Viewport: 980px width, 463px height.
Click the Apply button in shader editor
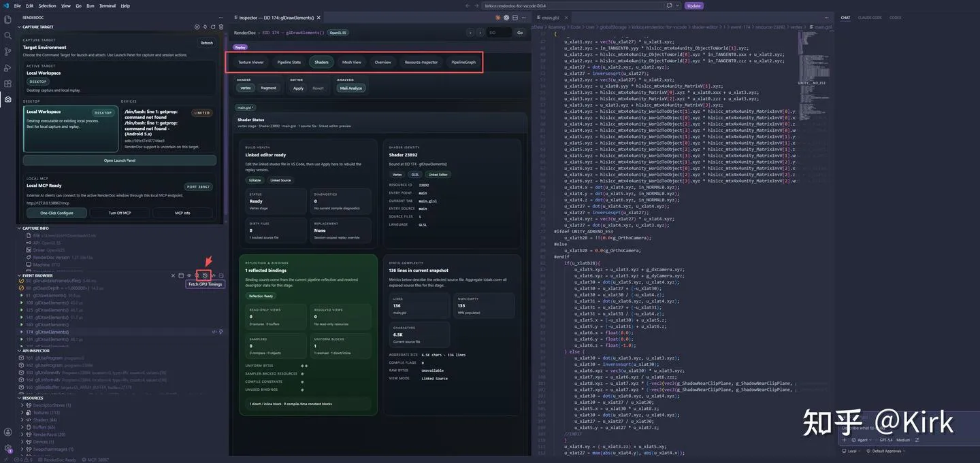tap(299, 88)
